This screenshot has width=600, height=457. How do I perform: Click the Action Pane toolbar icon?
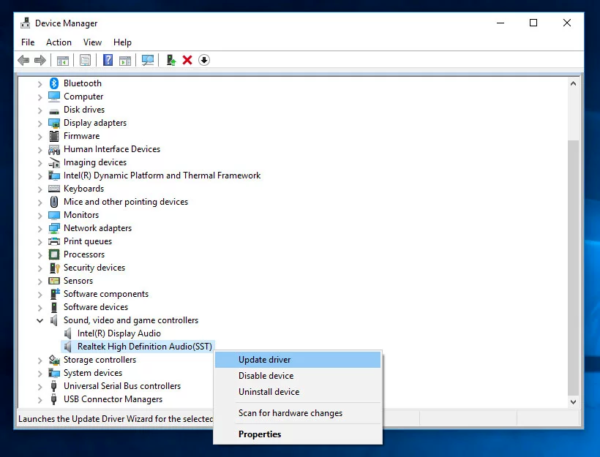pyautogui.click(x=125, y=60)
